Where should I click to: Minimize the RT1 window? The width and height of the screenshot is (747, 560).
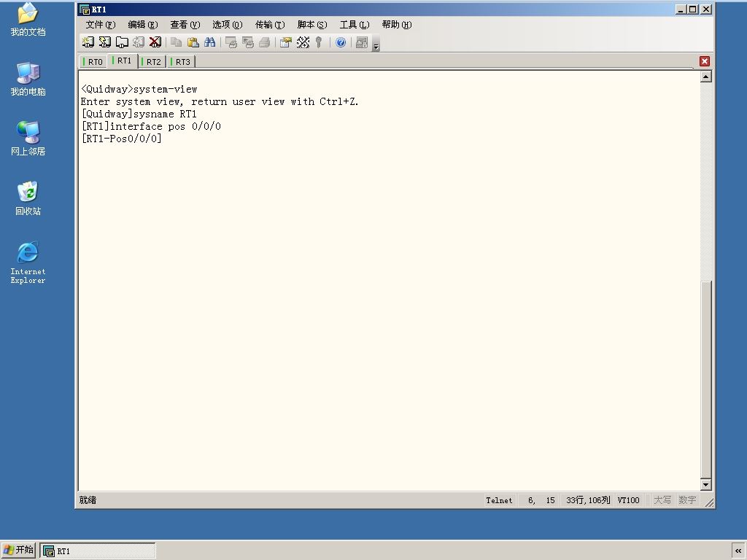pyautogui.click(x=681, y=9)
